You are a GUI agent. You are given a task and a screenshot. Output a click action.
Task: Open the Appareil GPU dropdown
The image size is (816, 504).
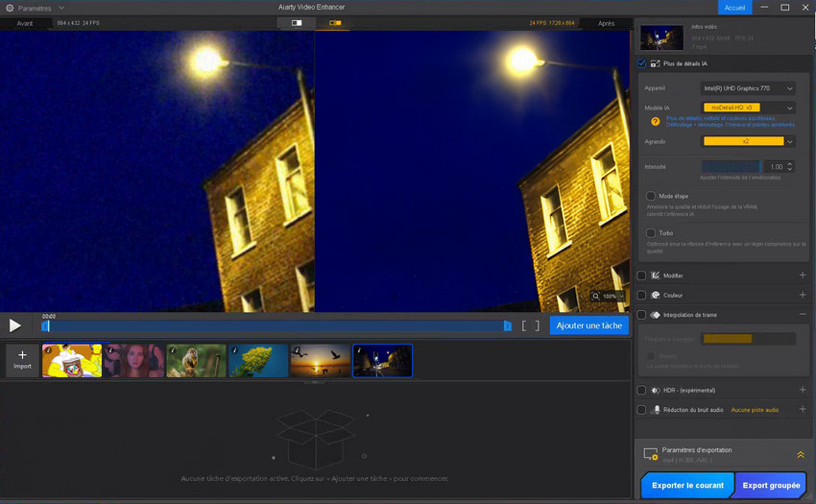point(748,88)
